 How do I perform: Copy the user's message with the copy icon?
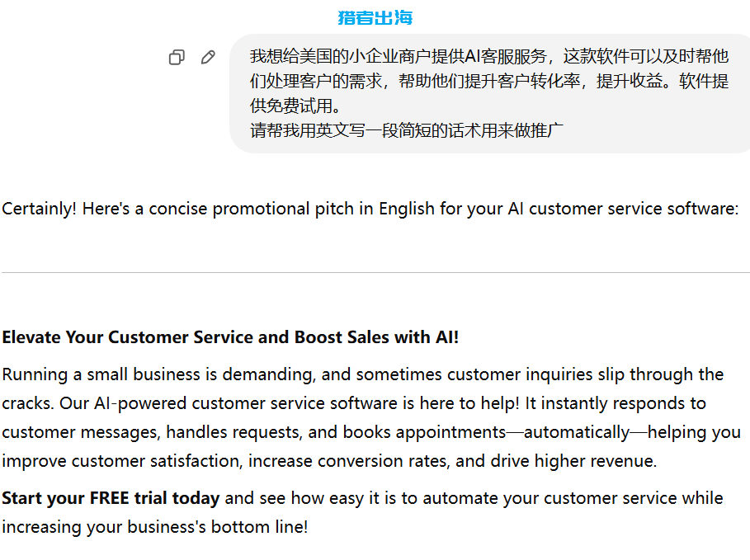(x=177, y=58)
